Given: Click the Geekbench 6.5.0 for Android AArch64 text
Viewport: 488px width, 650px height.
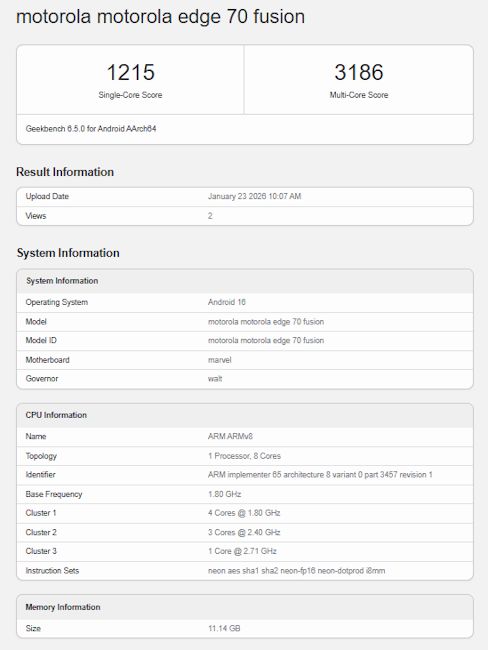Looking at the screenshot, I should [x=91, y=129].
